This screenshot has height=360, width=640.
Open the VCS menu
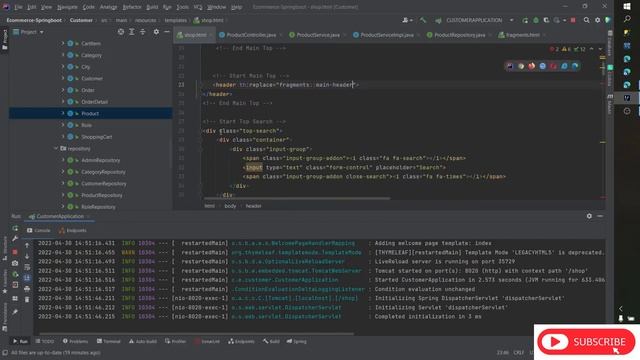(198, 7)
